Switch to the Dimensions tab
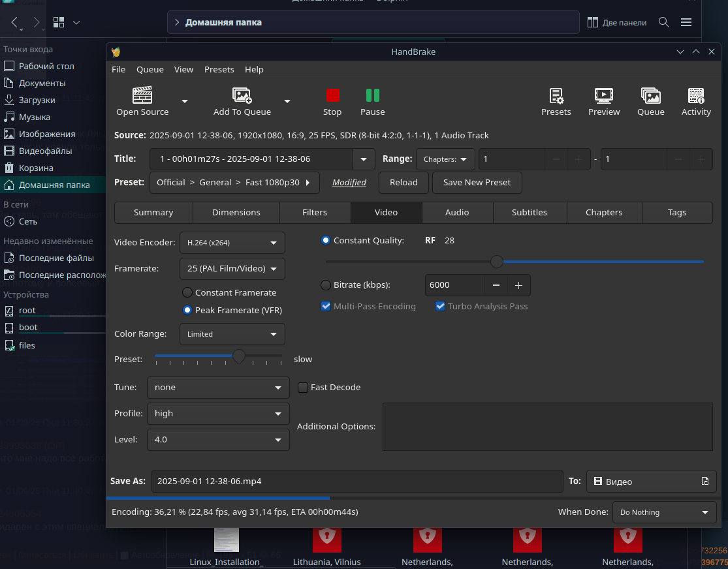 [x=236, y=213]
